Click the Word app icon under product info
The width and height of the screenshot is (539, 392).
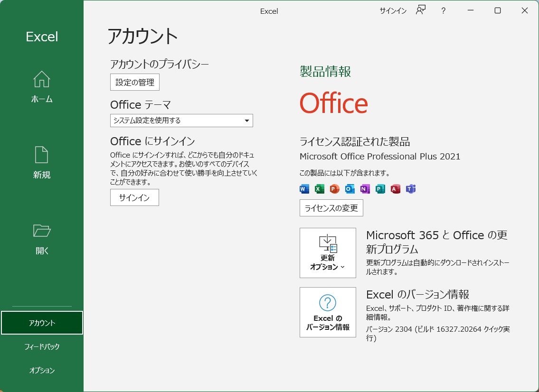(304, 189)
